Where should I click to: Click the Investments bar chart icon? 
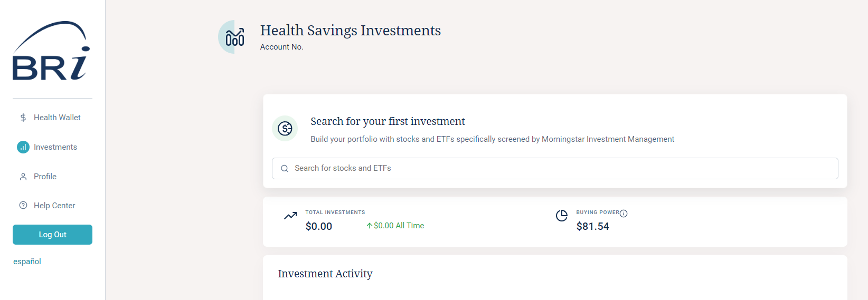[23, 147]
